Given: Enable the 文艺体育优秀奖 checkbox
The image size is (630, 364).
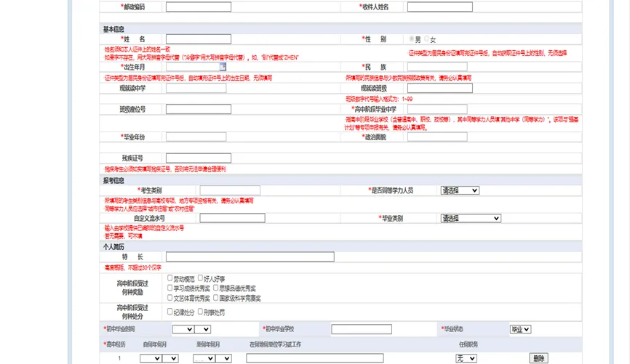Looking at the screenshot, I should coord(170,298).
